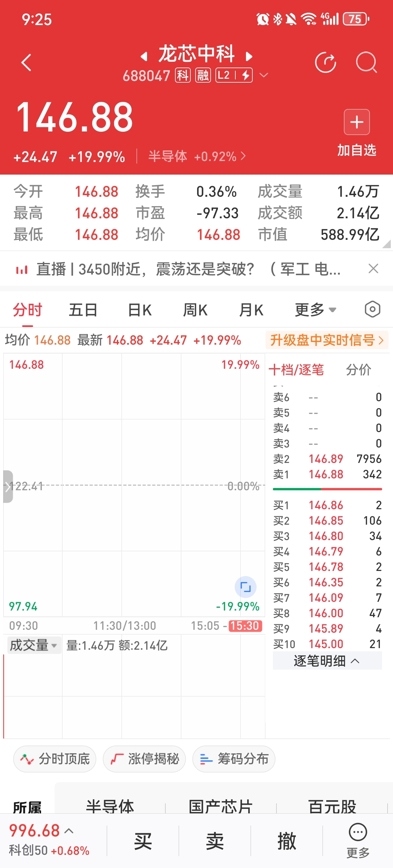393x868 pixels.
Task: Tap buy/sell ratio bar
Action: [327, 489]
